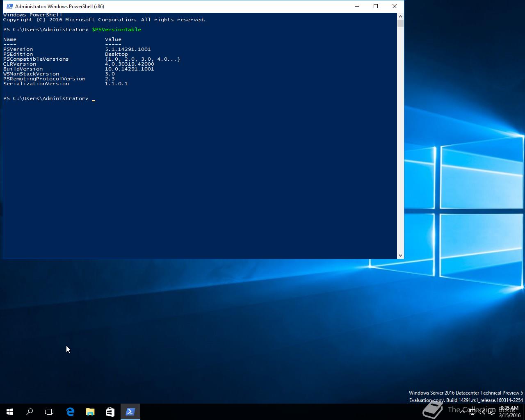Open the Action Center notifications icon
The image size is (525, 420).
pos(492,412)
